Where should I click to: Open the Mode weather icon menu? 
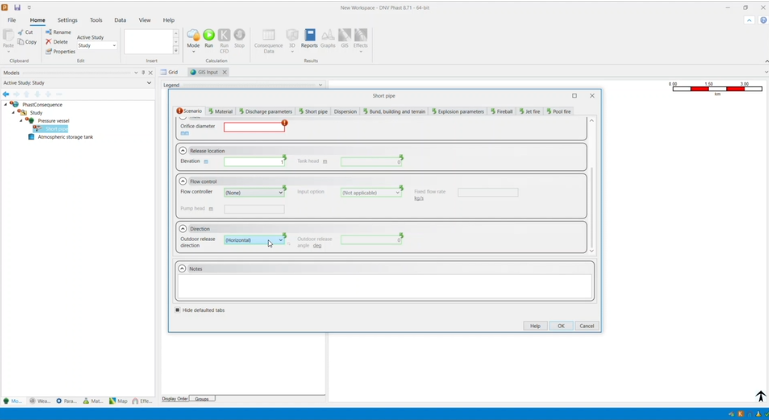193,39
